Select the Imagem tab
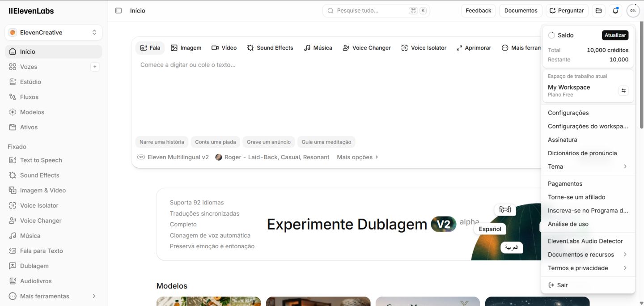 [x=186, y=48]
